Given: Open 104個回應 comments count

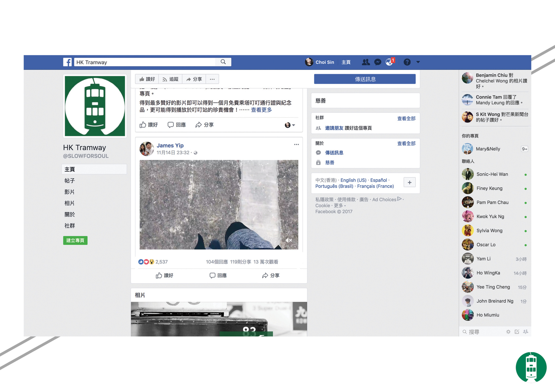Looking at the screenshot, I should [x=217, y=262].
